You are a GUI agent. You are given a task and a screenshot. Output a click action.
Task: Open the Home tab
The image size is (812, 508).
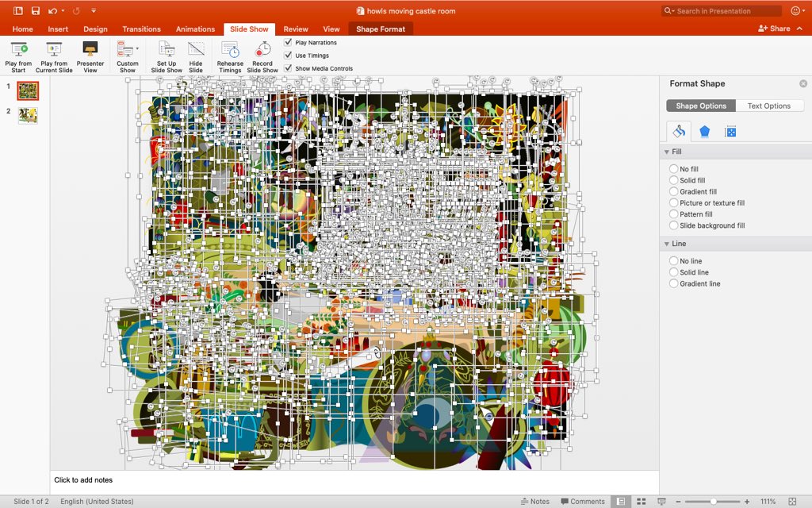(x=22, y=29)
